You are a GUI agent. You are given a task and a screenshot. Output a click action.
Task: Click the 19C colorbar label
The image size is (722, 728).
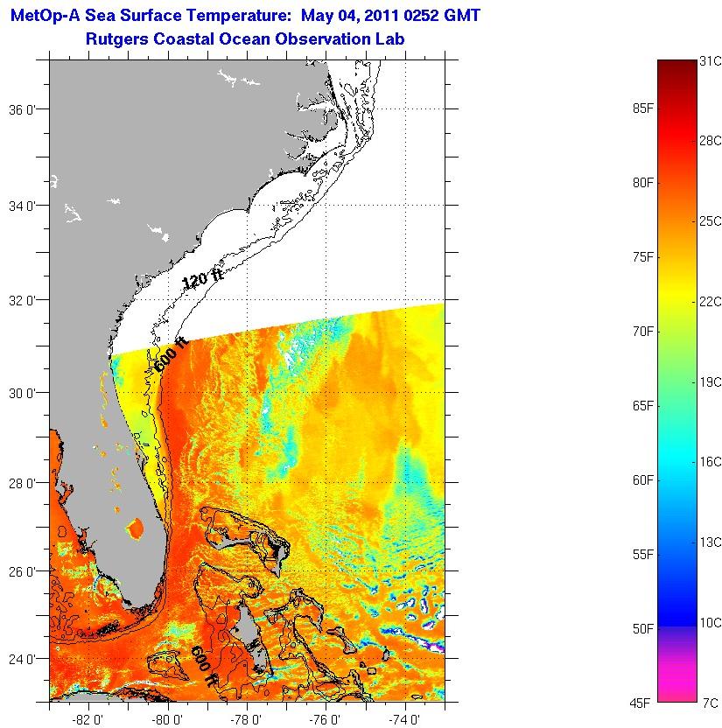[x=711, y=381]
